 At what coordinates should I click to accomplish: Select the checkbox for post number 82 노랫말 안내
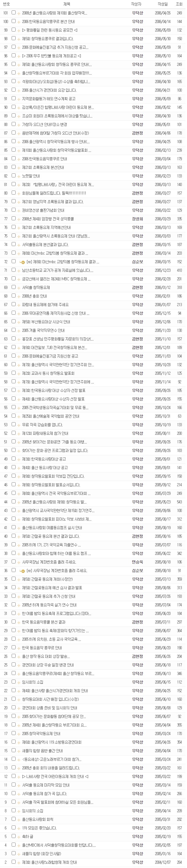[13, 176]
